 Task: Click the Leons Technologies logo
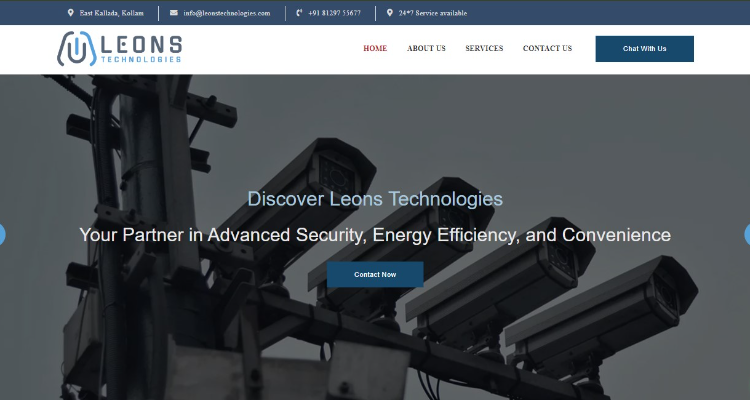(120, 48)
